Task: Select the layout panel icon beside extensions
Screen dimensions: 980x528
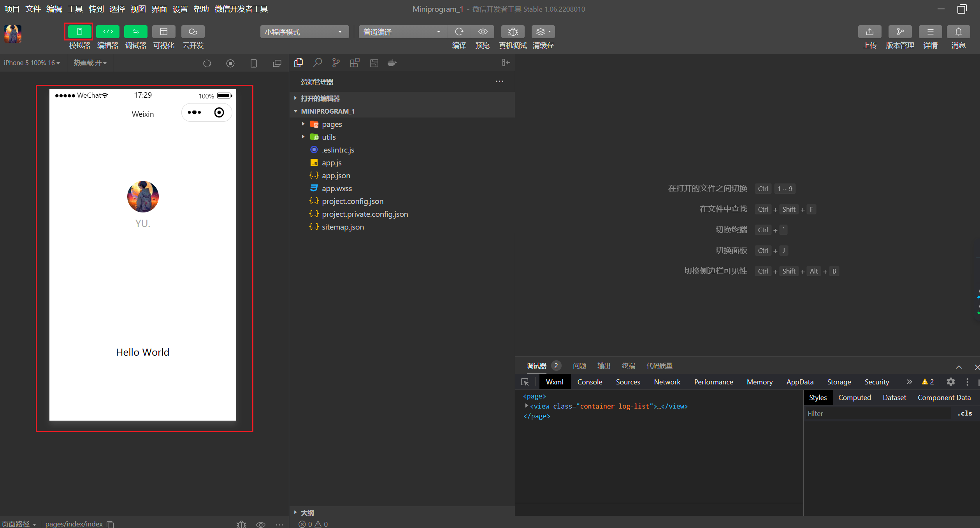Action: coord(374,63)
